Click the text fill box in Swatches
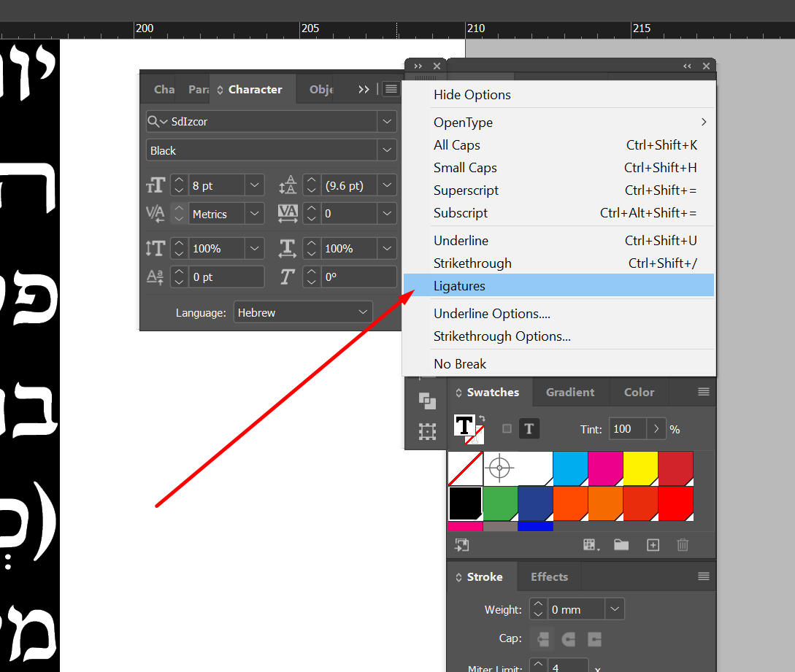The image size is (795, 672). [x=464, y=425]
